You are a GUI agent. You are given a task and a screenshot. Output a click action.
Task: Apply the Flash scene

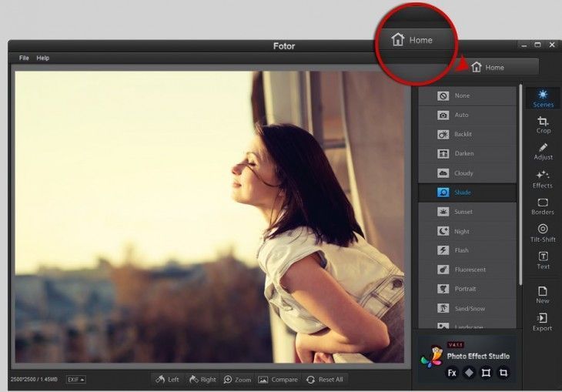tap(467, 250)
